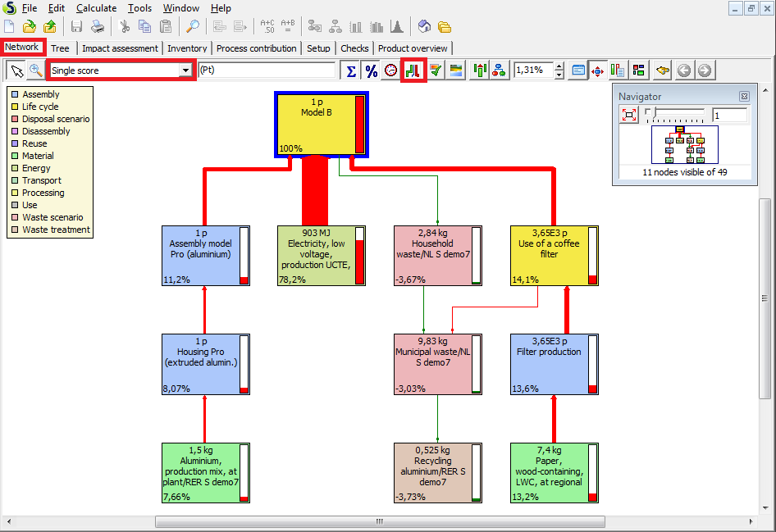Click the red-green bar chart indicator icon
The height and width of the screenshot is (532, 776).
[413, 70]
